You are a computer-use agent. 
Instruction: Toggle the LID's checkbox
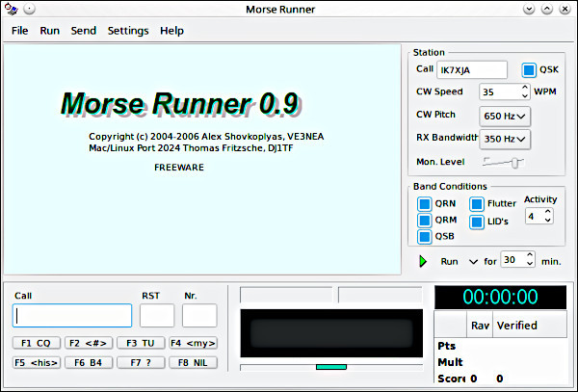(477, 222)
